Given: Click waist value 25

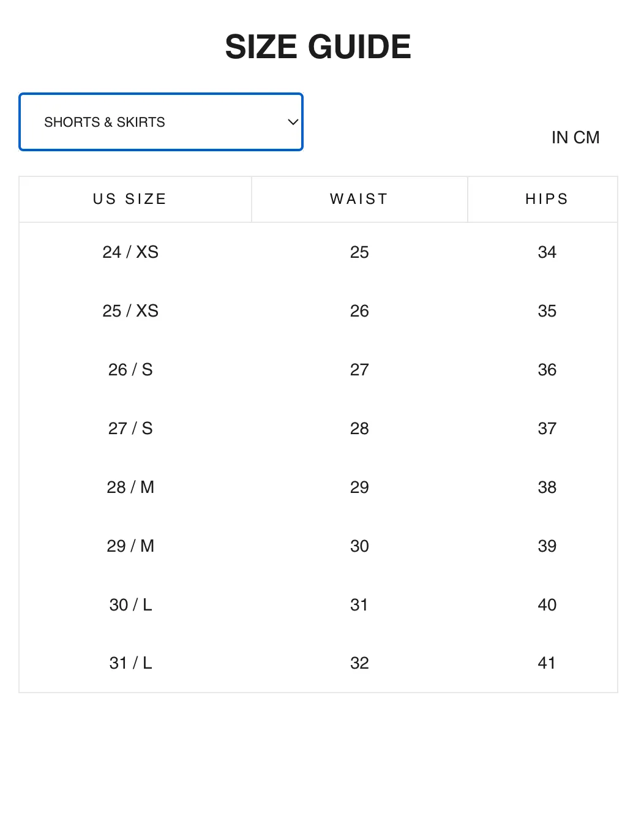Looking at the screenshot, I should coord(359,252).
